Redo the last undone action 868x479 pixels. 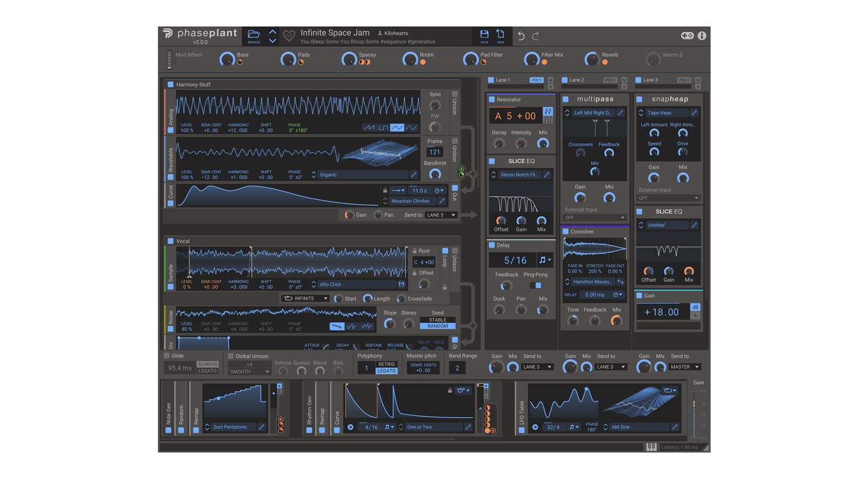(x=535, y=36)
